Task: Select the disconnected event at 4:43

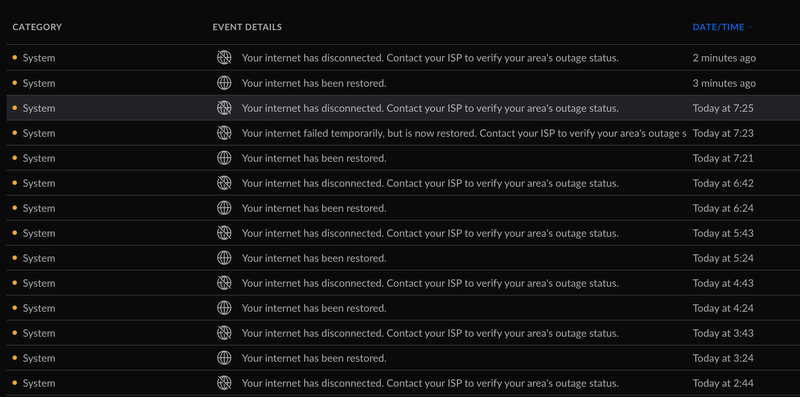Action: [x=403, y=283]
